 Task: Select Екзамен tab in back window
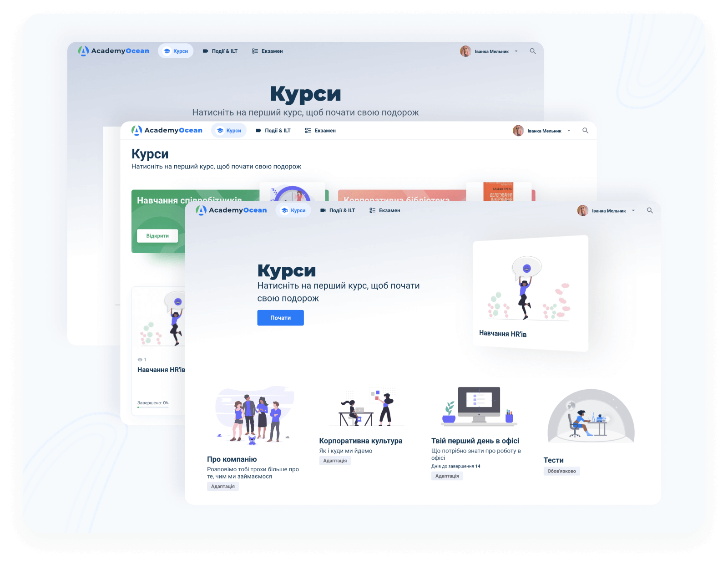[x=268, y=51]
